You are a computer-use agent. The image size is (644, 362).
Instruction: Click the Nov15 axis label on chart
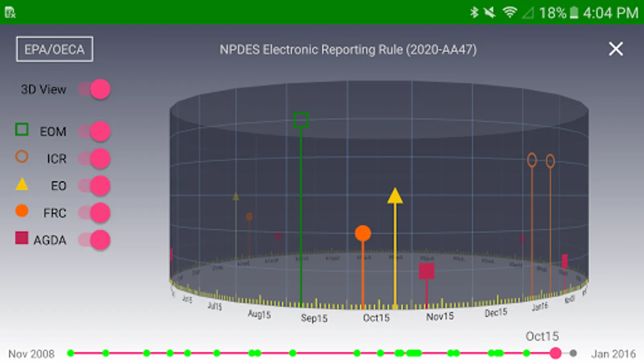440,317
